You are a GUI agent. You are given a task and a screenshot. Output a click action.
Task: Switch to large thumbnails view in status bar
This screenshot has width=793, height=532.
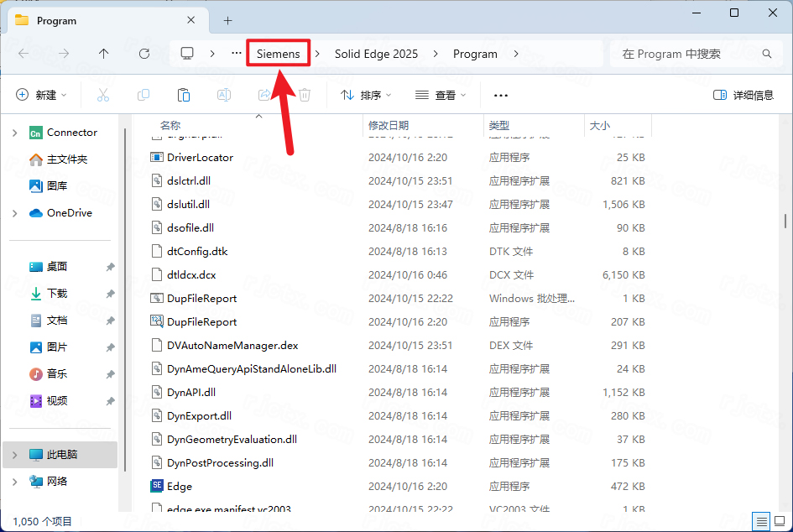coord(778,521)
